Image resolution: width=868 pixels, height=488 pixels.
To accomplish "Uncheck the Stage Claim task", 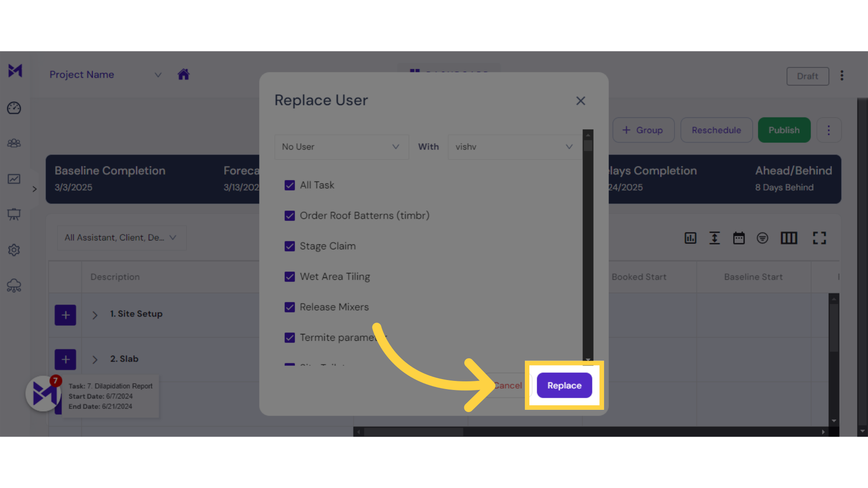I will 290,245.
